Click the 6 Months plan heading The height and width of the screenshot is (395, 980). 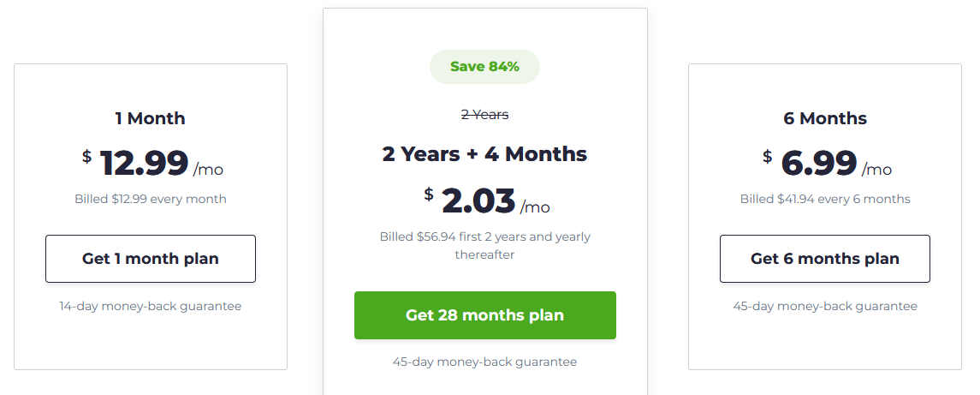click(825, 118)
